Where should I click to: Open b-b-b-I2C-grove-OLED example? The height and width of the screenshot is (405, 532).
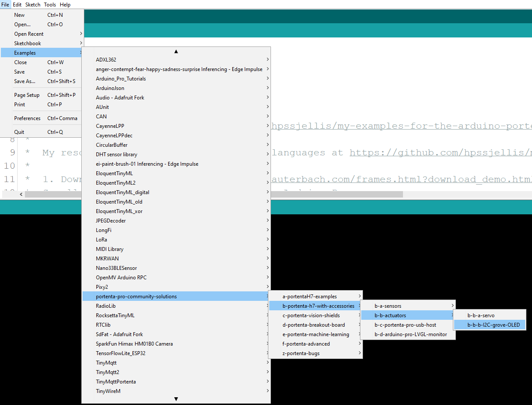pyautogui.click(x=490, y=325)
